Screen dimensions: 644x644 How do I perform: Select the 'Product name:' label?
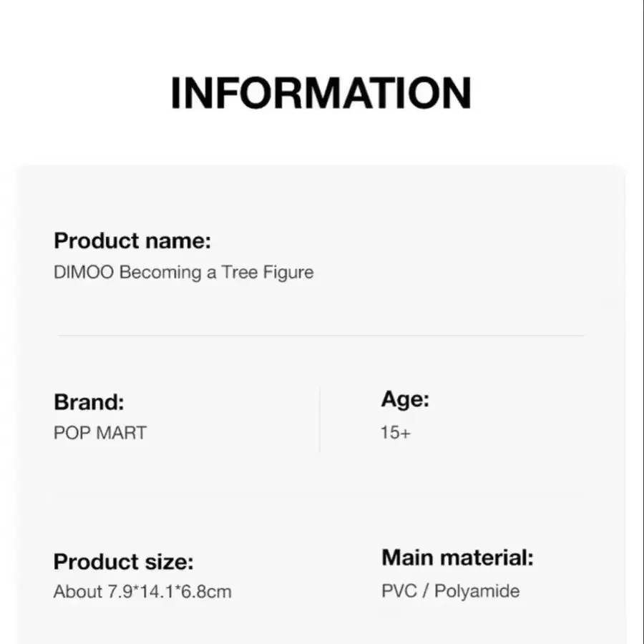[132, 241]
